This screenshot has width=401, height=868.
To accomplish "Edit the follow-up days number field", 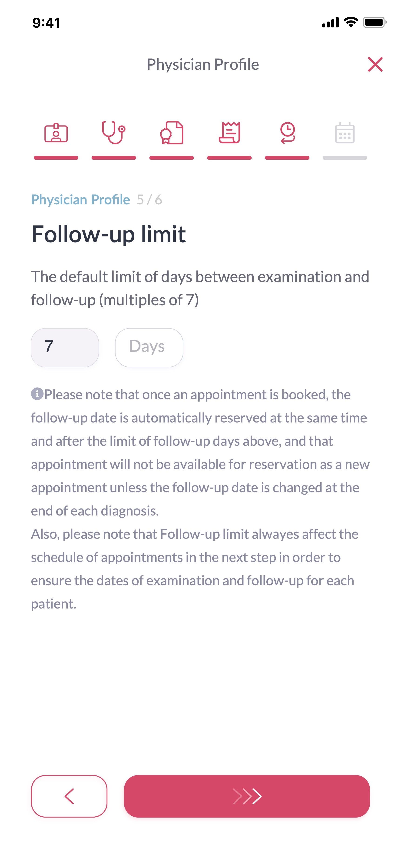I will 65,347.
